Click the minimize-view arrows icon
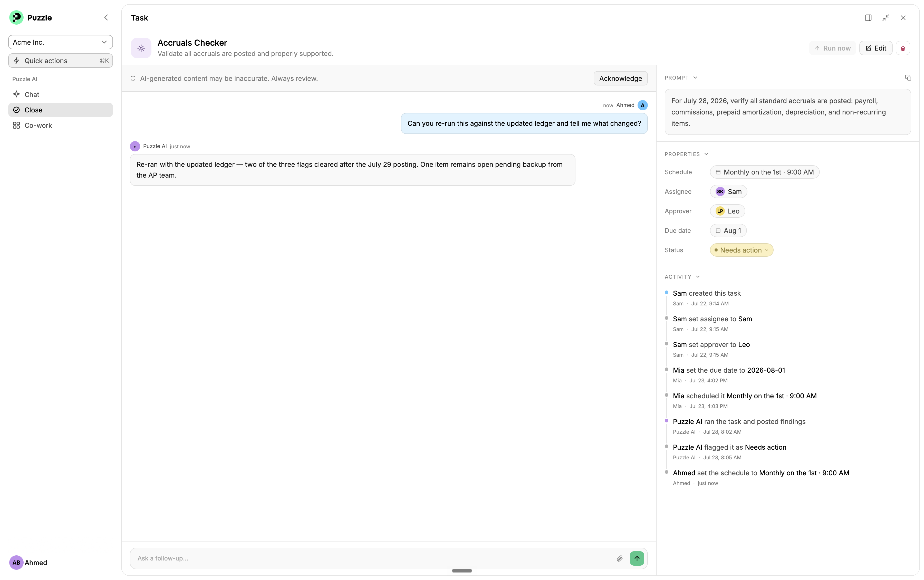Image resolution: width=924 pixels, height=580 pixels. click(886, 18)
